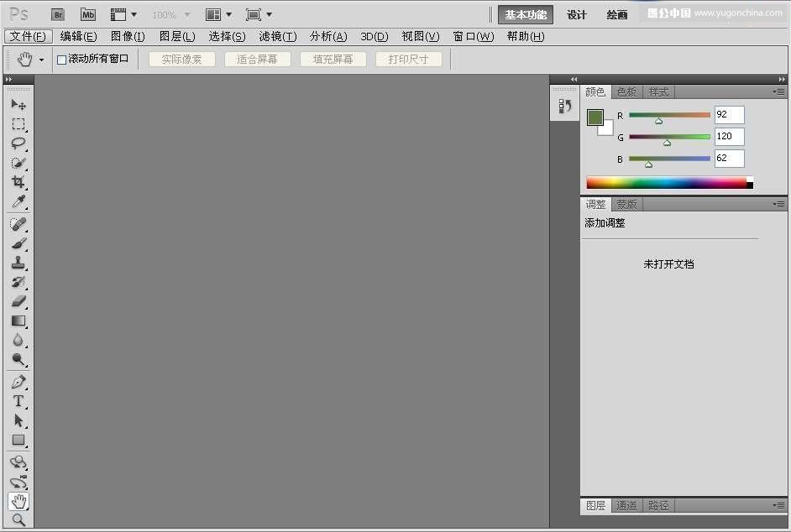
Task: Select the Move tool
Action: (x=18, y=104)
